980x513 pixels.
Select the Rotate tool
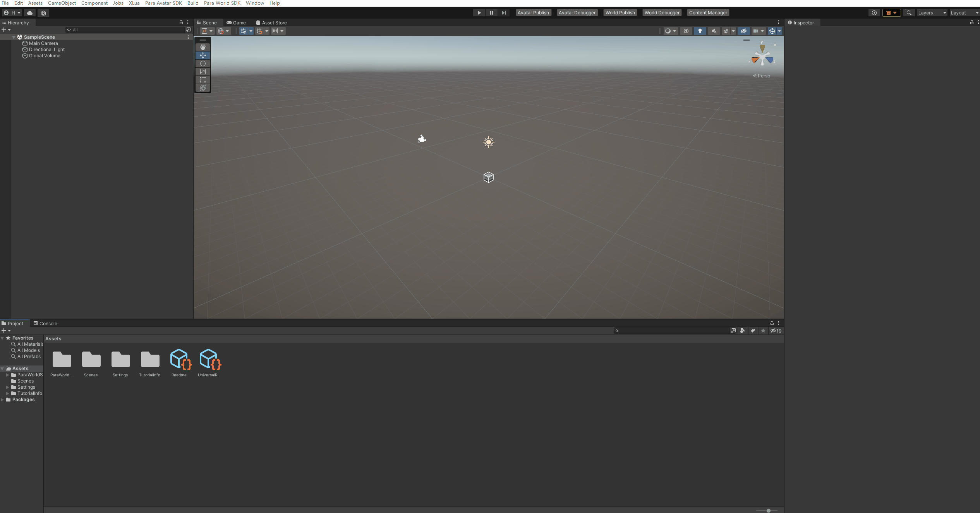203,63
